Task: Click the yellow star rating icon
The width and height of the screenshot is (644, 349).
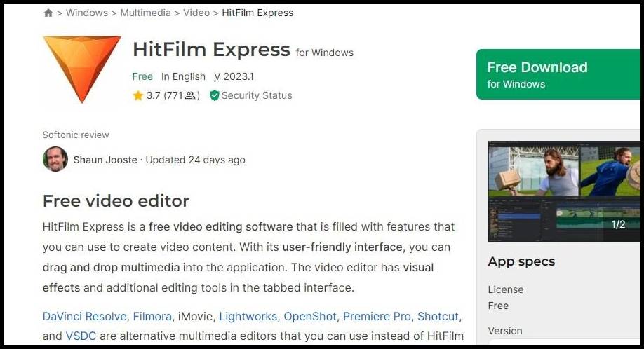Action: pyautogui.click(x=138, y=96)
